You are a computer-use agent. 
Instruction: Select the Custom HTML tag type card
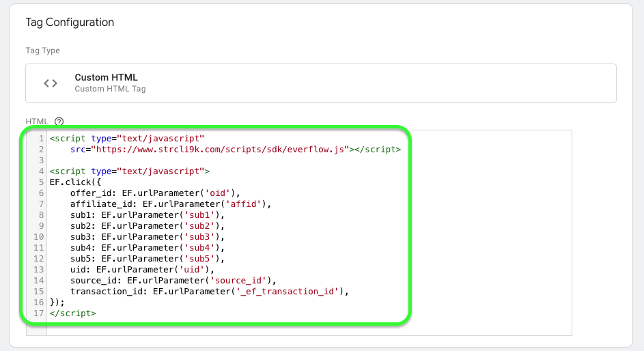pos(321,83)
